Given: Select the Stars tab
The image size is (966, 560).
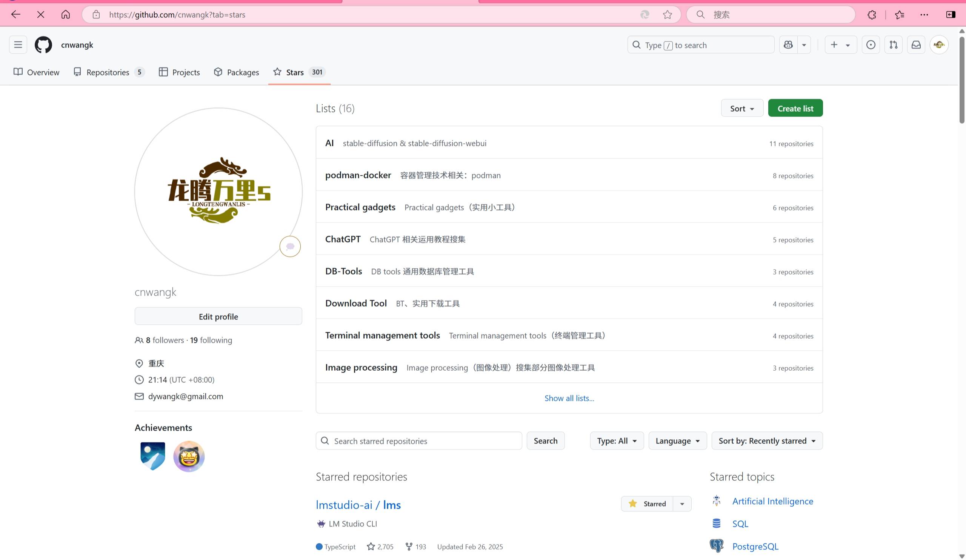Looking at the screenshot, I should (299, 72).
